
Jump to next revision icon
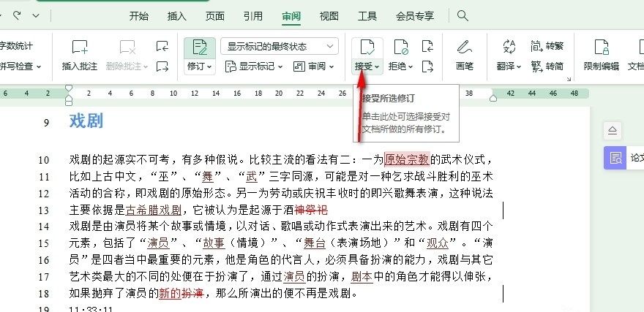pos(427,66)
